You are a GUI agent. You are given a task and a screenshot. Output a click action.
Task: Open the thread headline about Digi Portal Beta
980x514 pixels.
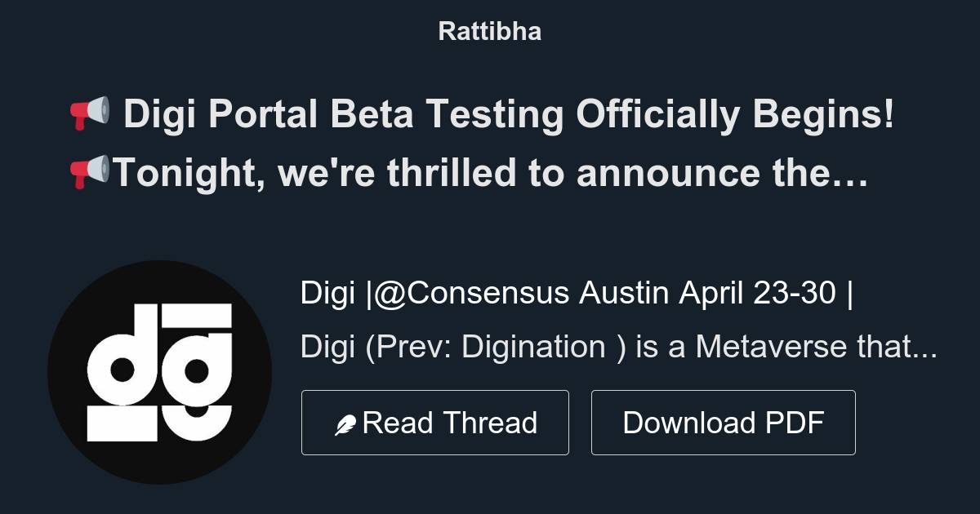pos(490,143)
